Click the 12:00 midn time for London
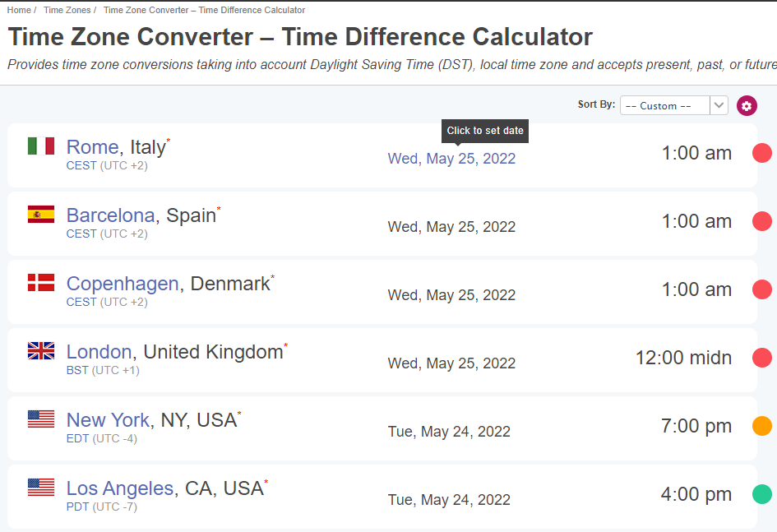Screen dimensions: 777x532 [x=683, y=358]
